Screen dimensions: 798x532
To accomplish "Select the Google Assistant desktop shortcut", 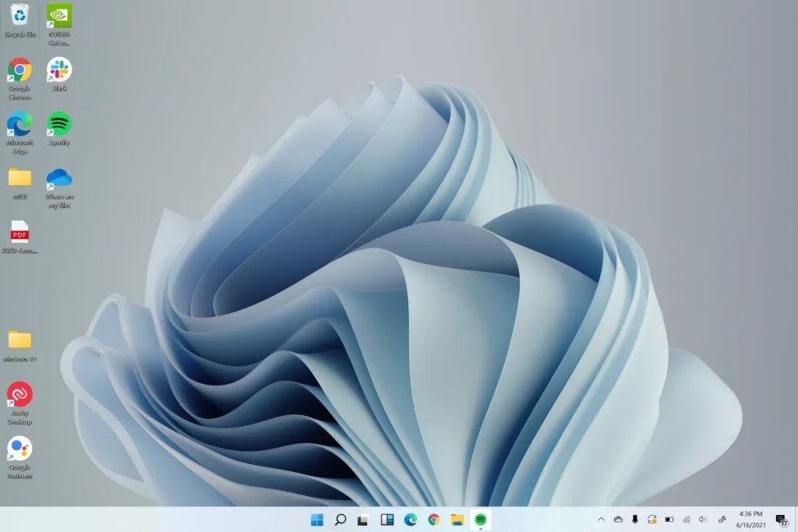I will pos(19,458).
